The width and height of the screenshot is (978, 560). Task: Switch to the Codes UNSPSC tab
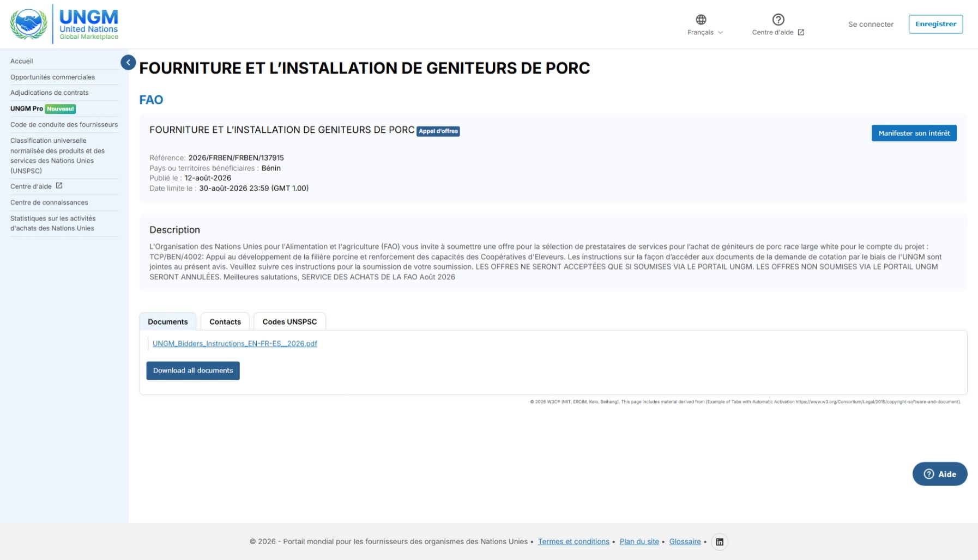click(x=289, y=322)
